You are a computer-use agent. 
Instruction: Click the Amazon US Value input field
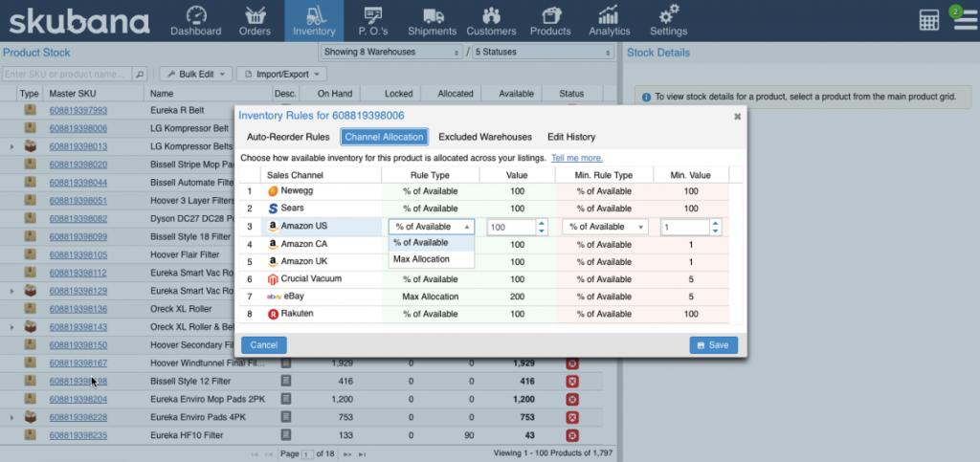tap(511, 228)
